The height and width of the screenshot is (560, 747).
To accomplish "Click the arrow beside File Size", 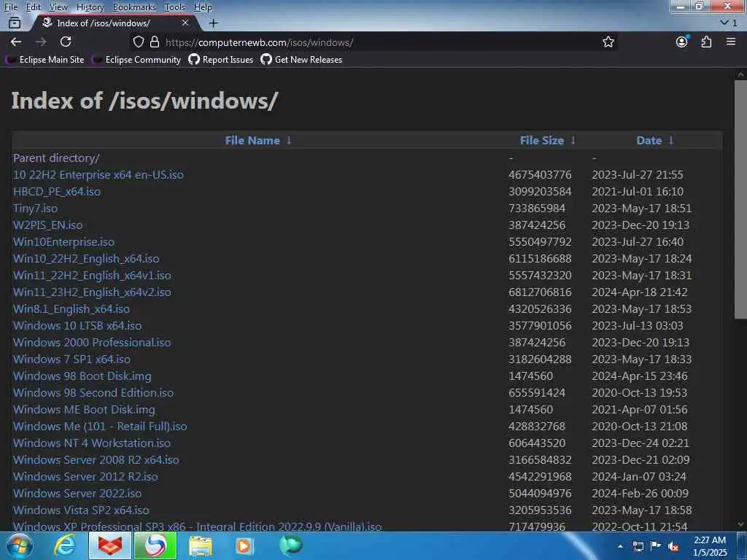I will click(x=573, y=140).
